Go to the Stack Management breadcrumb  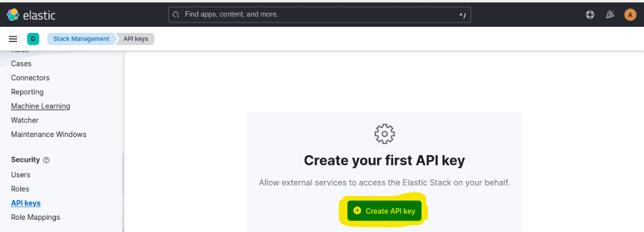click(x=81, y=39)
